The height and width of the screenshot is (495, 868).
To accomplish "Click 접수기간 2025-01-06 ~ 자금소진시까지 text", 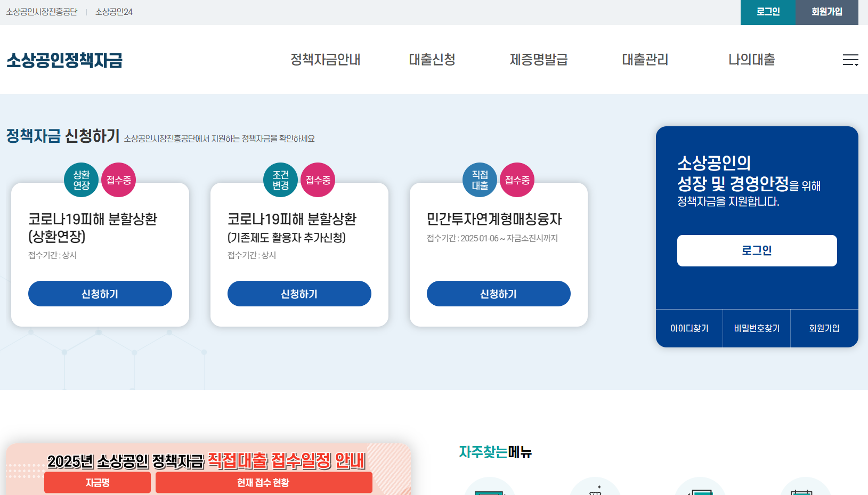I will pyautogui.click(x=492, y=238).
